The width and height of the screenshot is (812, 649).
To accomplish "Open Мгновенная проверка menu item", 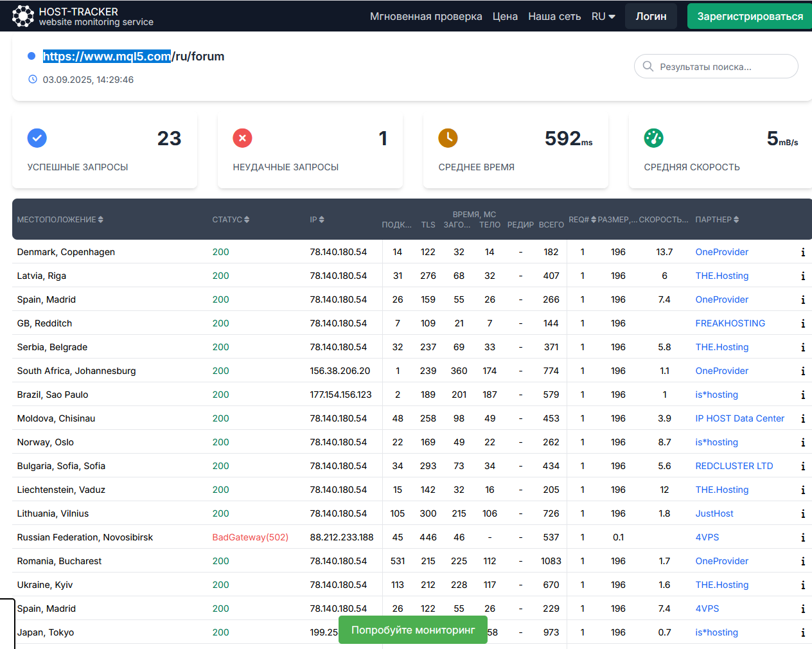I will 426,16.
